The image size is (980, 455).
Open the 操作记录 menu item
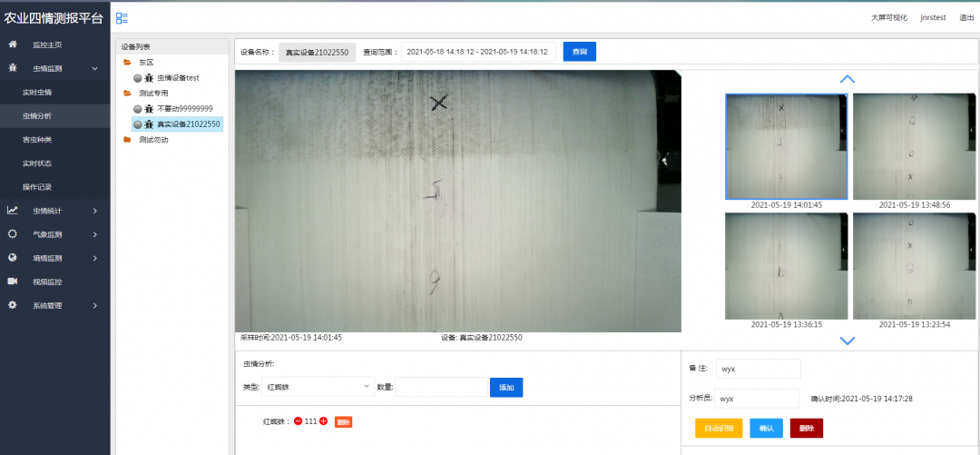(37, 187)
